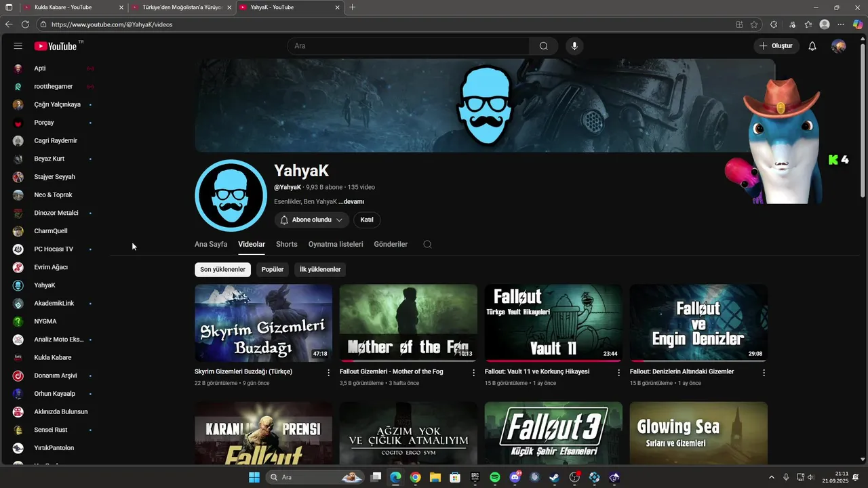Open browser settings three-dot menu
Image resolution: width=868 pixels, height=488 pixels.
[x=841, y=24]
